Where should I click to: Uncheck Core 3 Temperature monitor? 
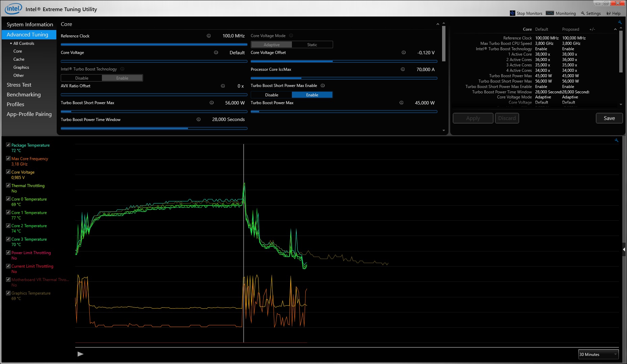[8, 239]
